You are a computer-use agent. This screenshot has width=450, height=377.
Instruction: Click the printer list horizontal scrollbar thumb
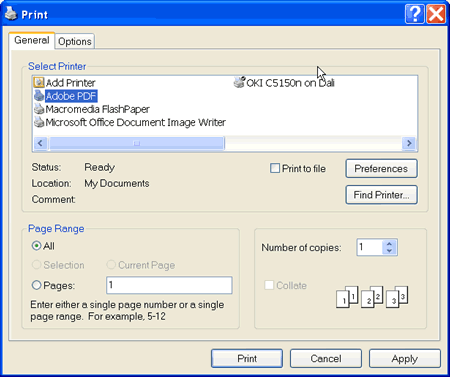coord(137,143)
